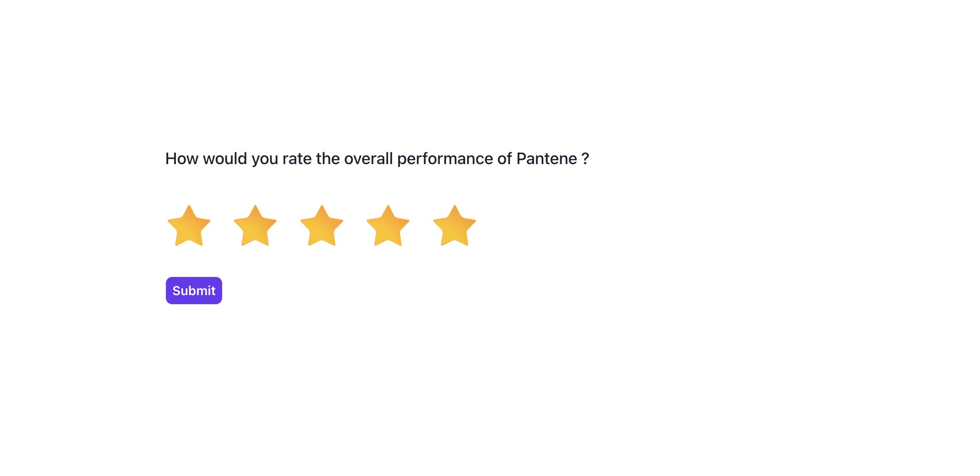Pick the middle star of the rating row

322,226
